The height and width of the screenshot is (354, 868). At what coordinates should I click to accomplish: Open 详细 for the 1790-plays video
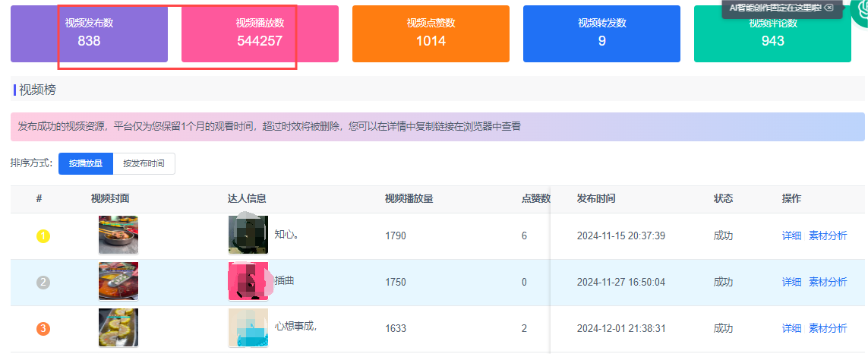click(x=791, y=236)
